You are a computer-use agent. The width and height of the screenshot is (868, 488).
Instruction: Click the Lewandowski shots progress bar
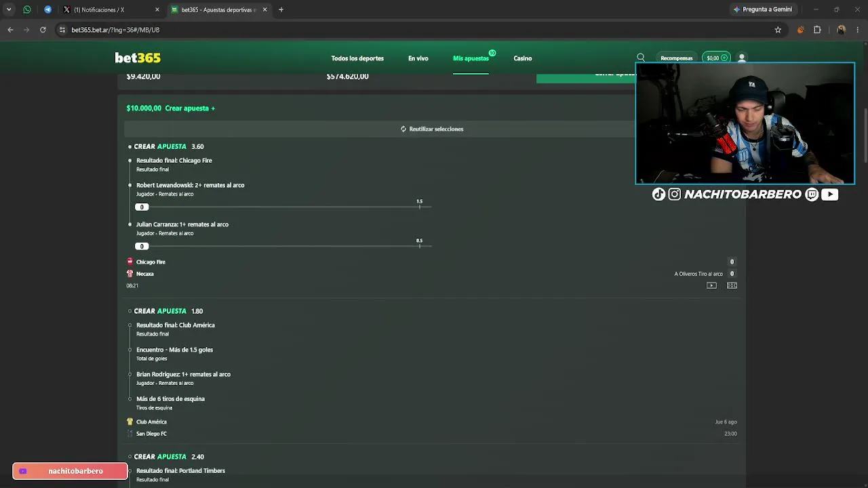coord(283,207)
